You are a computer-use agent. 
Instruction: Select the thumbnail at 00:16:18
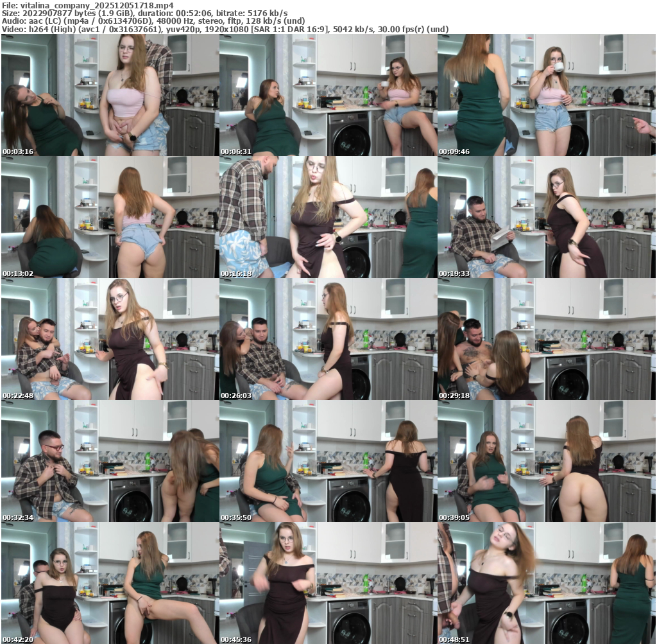coord(328,217)
